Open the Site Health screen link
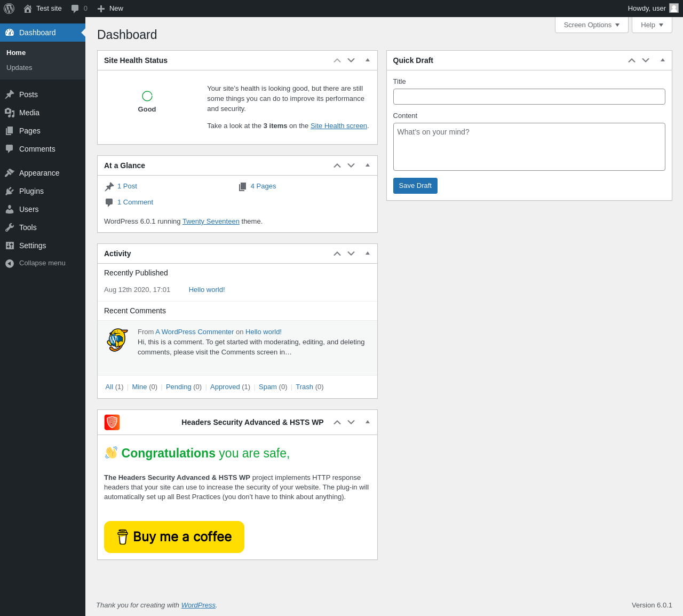 339,126
